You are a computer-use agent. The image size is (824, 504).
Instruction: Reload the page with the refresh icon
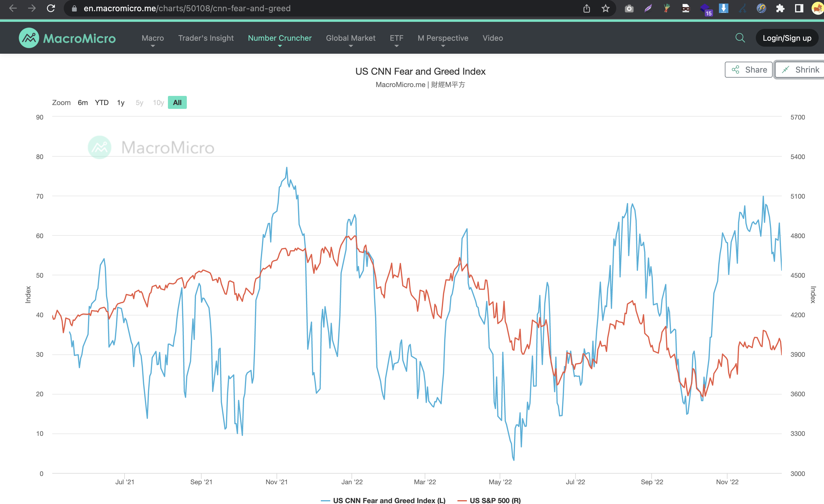[x=51, y=8]
